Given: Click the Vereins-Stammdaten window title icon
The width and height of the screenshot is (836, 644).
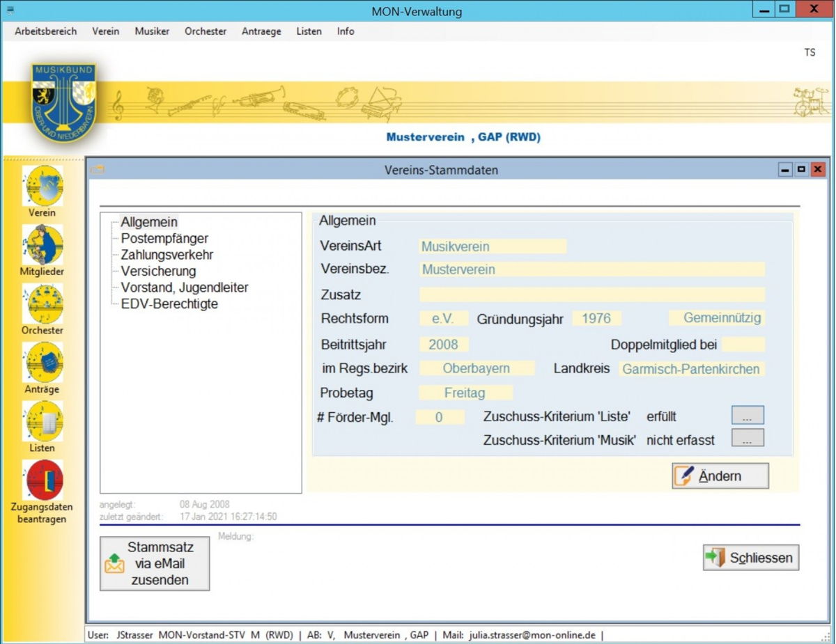Looking at the screenshot, I should click(x=97, y=170).
